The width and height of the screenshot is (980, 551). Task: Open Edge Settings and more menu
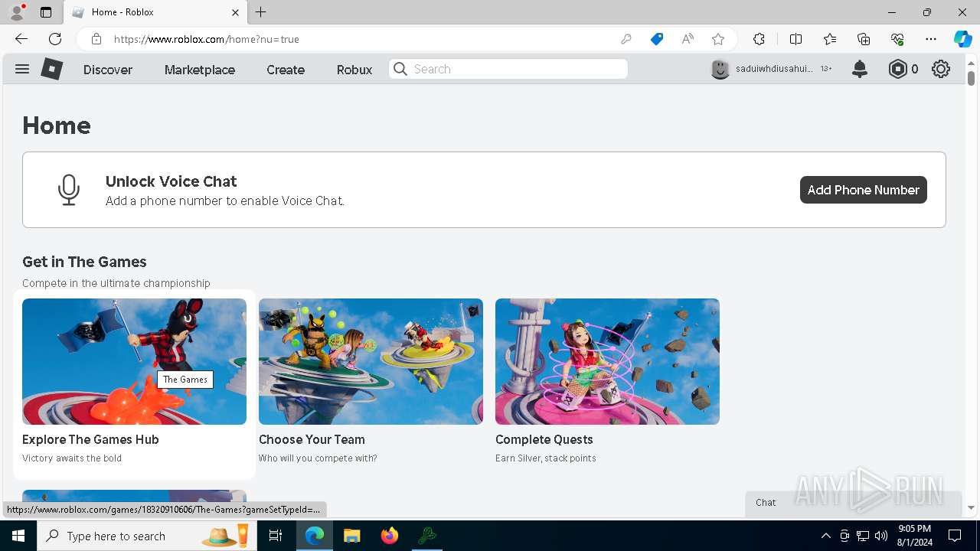click(x=931, y=39)
